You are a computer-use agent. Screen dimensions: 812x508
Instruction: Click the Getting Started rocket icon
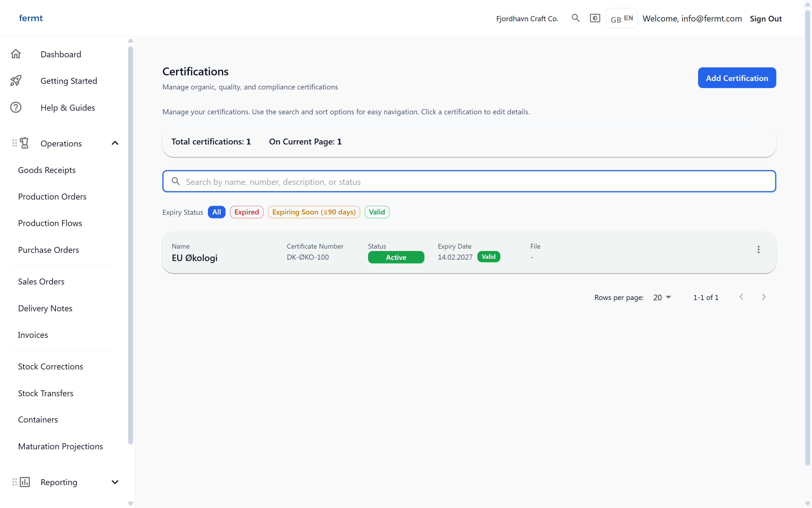[x=16, y=81]
